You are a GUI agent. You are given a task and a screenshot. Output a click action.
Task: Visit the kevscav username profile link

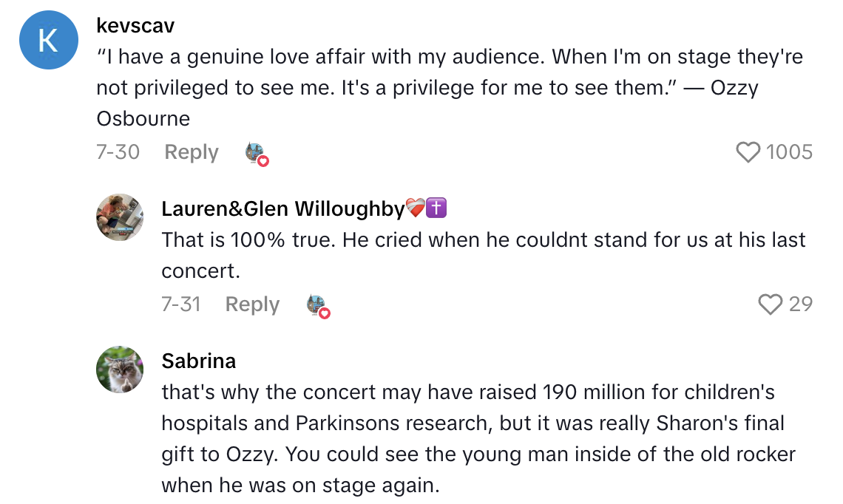click(x=135, y=25)
